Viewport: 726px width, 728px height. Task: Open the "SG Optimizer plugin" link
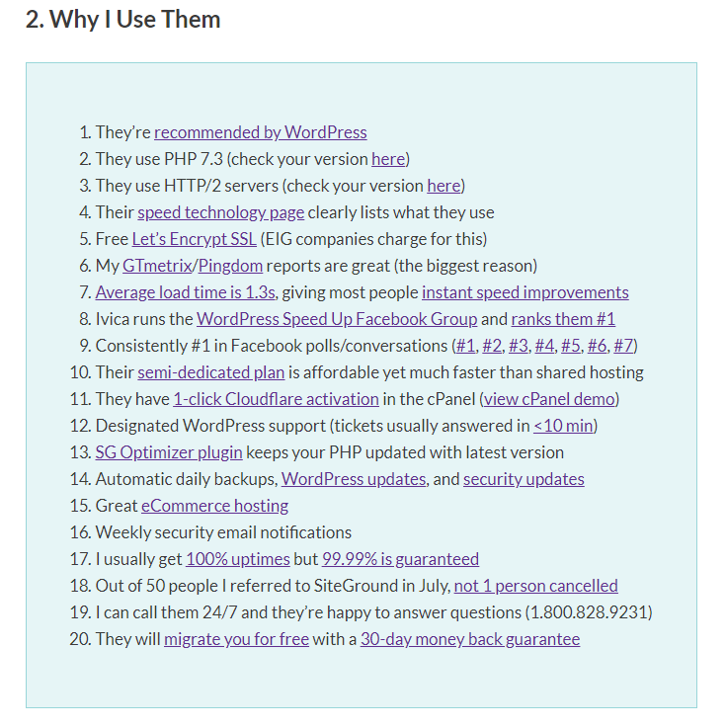point(168,452)
